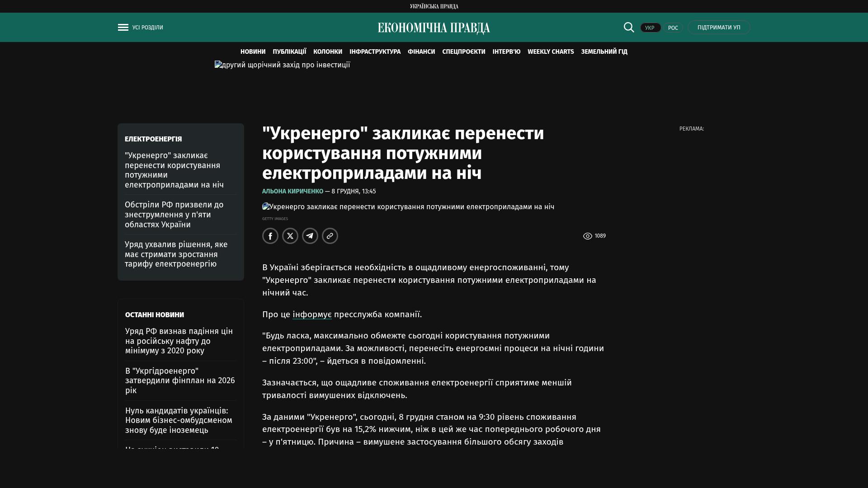Open the Weekly Charts menu item

pyautogui.click(x=550, y=52)
